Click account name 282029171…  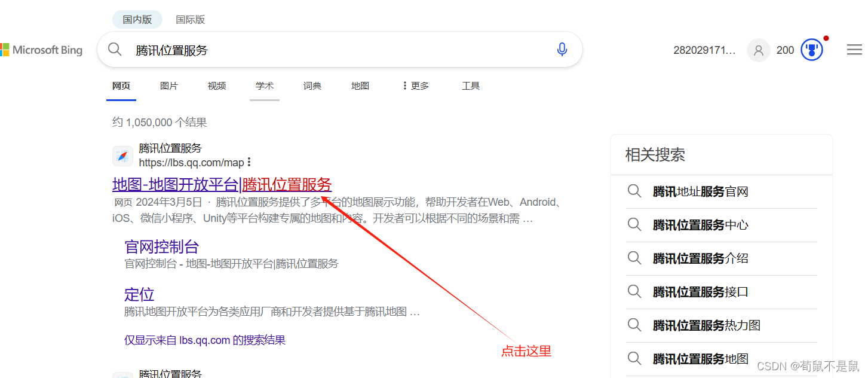(704, 50)
